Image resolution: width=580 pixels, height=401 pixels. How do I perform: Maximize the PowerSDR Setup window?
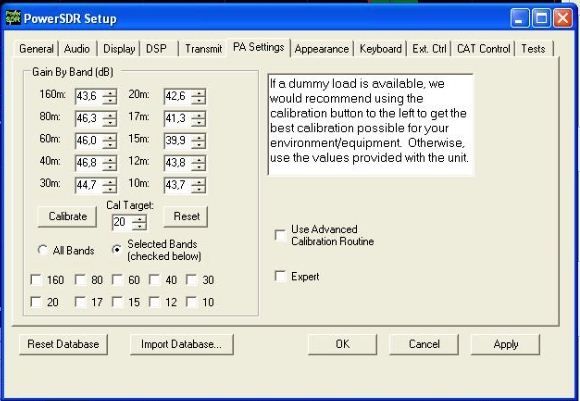coord(542,18)
